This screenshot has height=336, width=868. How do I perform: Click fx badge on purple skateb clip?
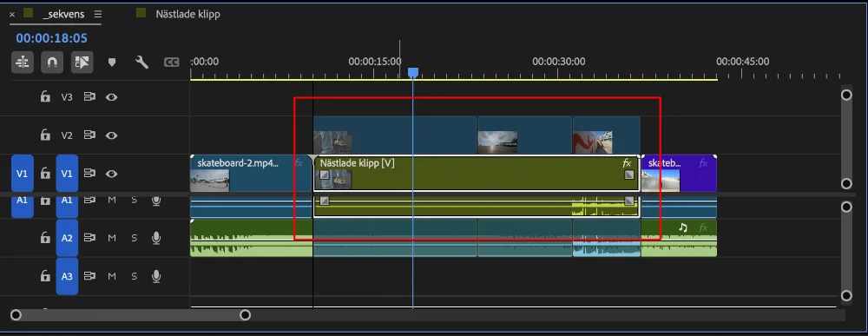tap(703, 162)
